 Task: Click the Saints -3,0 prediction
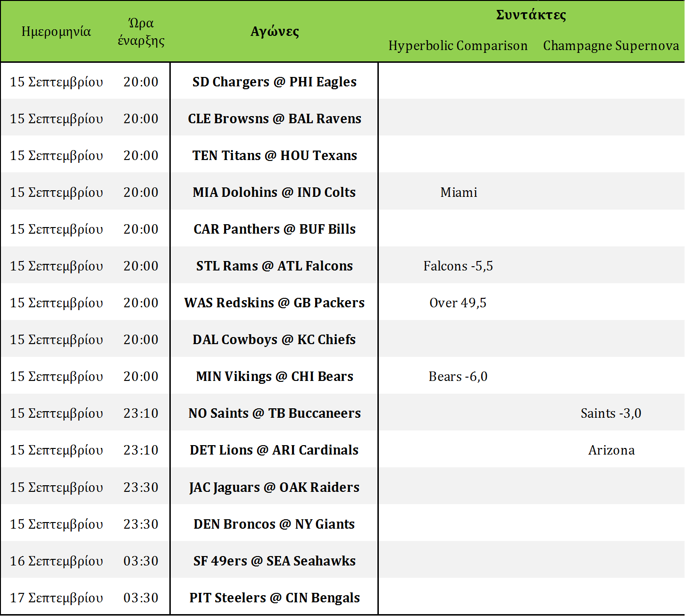point(610,413)
